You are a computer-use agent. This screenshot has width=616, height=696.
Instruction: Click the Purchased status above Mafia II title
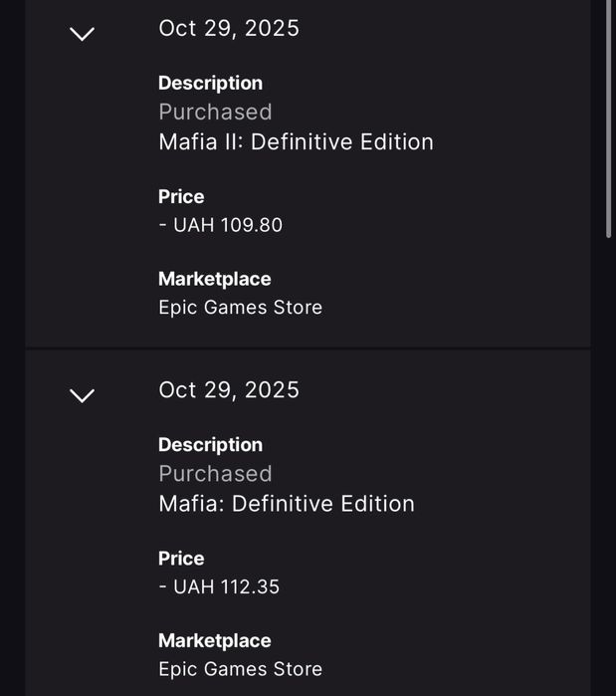215,112
